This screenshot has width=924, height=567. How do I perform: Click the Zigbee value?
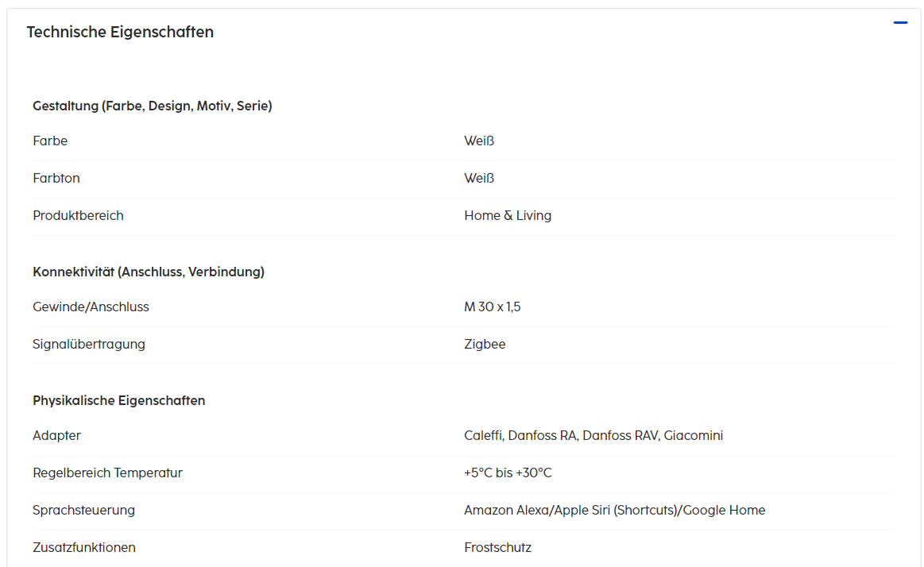point(485,344)
